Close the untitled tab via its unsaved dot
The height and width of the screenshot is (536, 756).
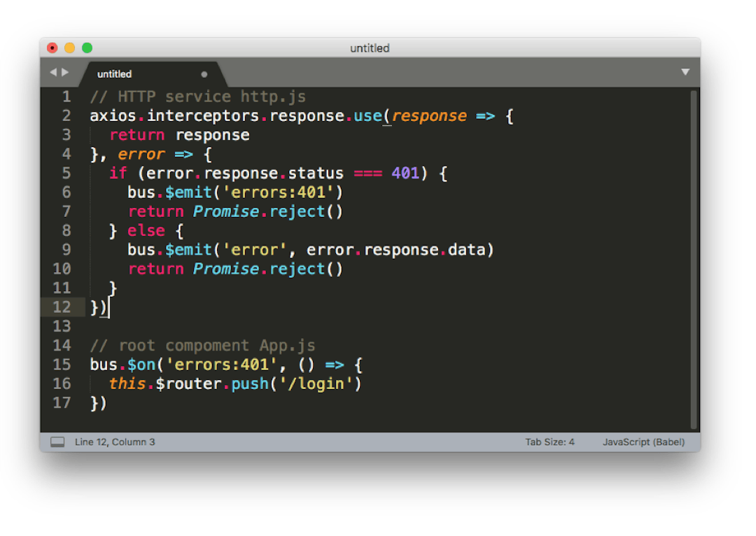tap(204, 74)
